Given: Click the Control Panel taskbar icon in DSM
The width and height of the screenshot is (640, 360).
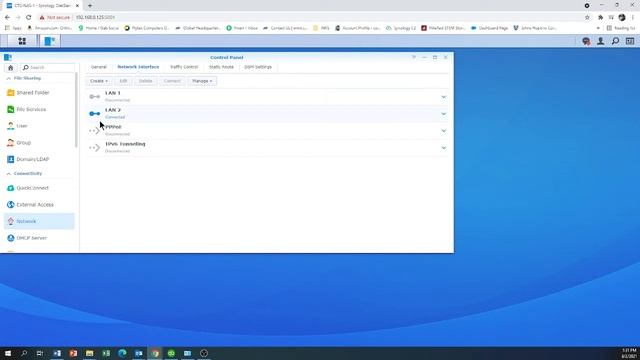Looking at the screenshot, I should coord(50,41).
